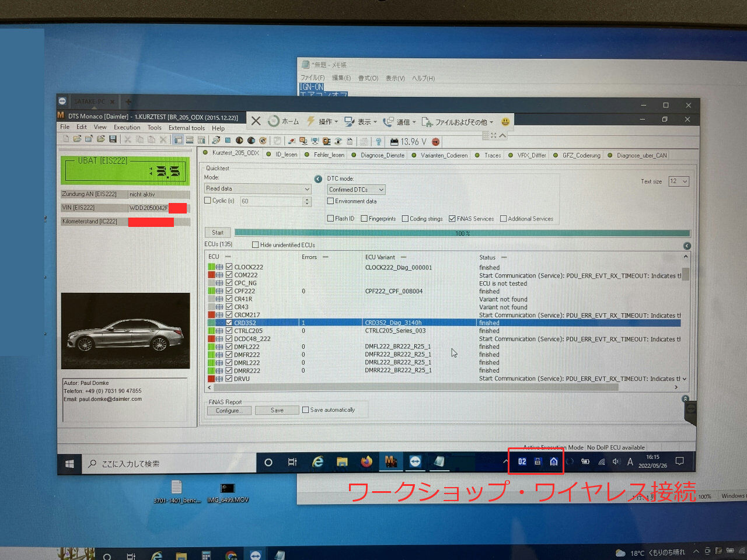Screen dimensions: 747x560
Task: Open the Mode dropdown showing Read data
Action: coord(258,189)
